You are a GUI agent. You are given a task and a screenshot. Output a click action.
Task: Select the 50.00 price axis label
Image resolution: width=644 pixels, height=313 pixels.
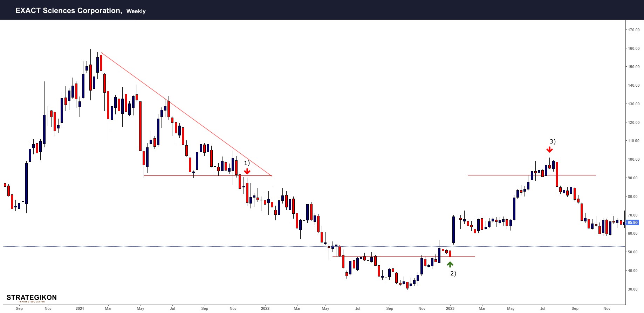(633, 252)
